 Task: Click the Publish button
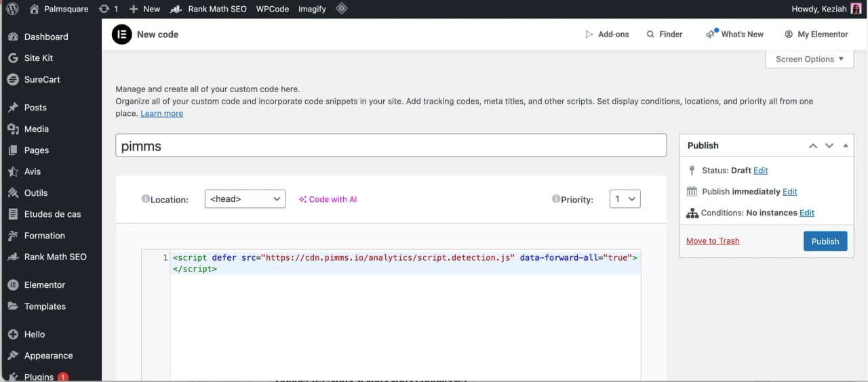pos(825,241)
